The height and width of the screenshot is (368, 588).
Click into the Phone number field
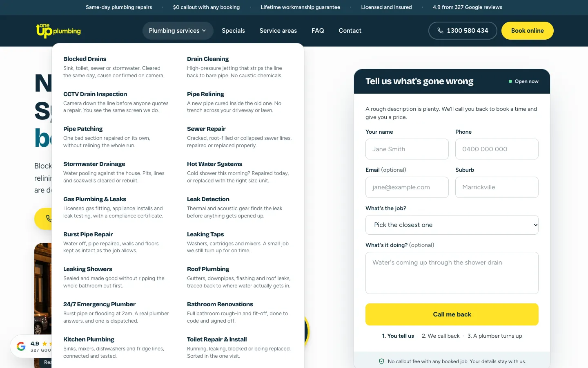click(x=497, y=149)
